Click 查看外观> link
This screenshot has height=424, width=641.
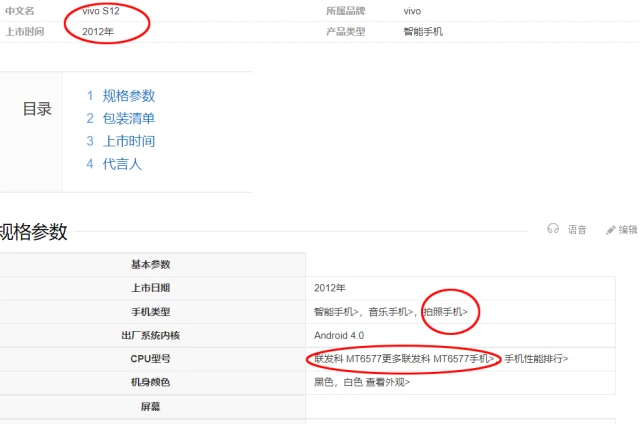[388, 382]
